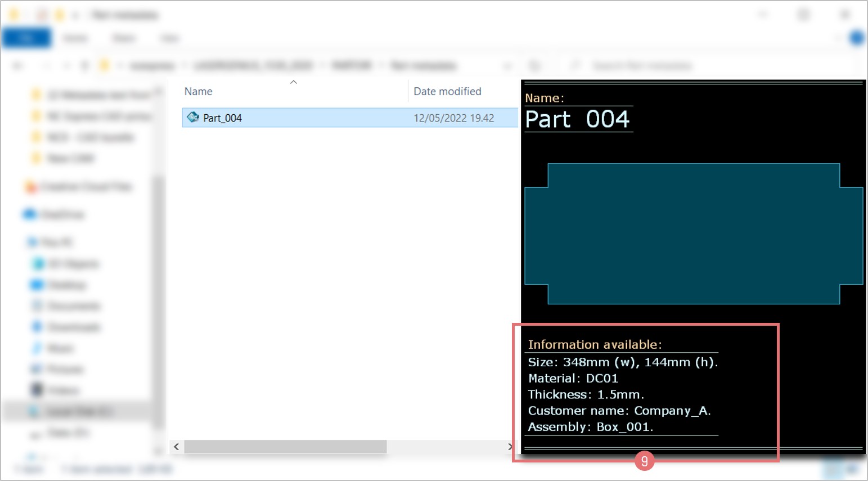Click the horizontal scrollbar thumb in file list

pyautogui.click(x=285, y=447)
